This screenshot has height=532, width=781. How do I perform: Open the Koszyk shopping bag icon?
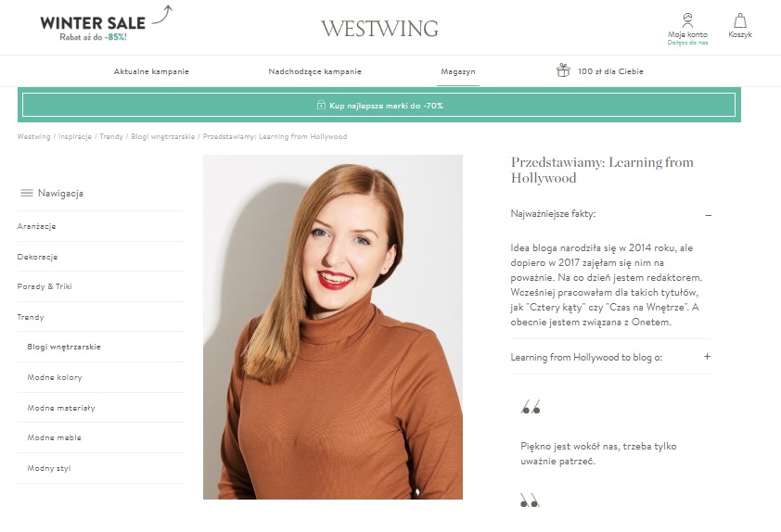pyautogui.click(x=740, y=20)
